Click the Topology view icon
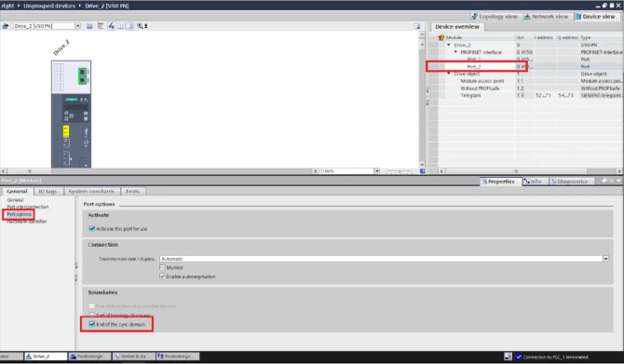 click(x=474, y=17)
